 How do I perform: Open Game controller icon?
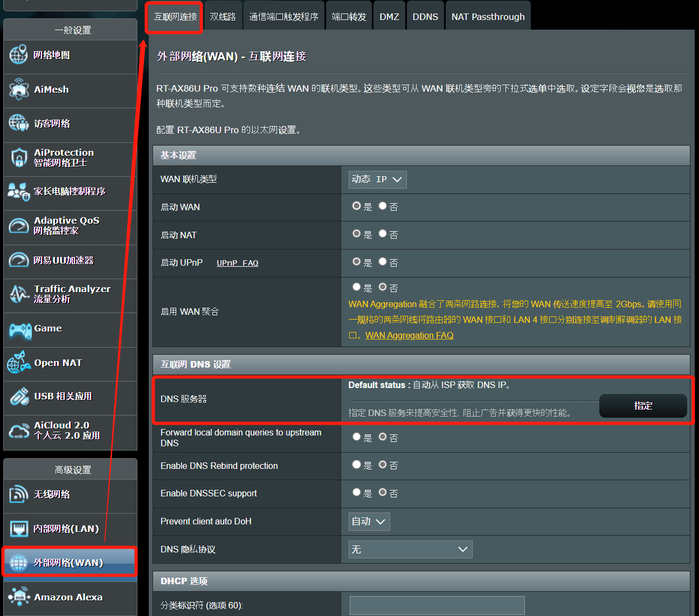(20, 330)
